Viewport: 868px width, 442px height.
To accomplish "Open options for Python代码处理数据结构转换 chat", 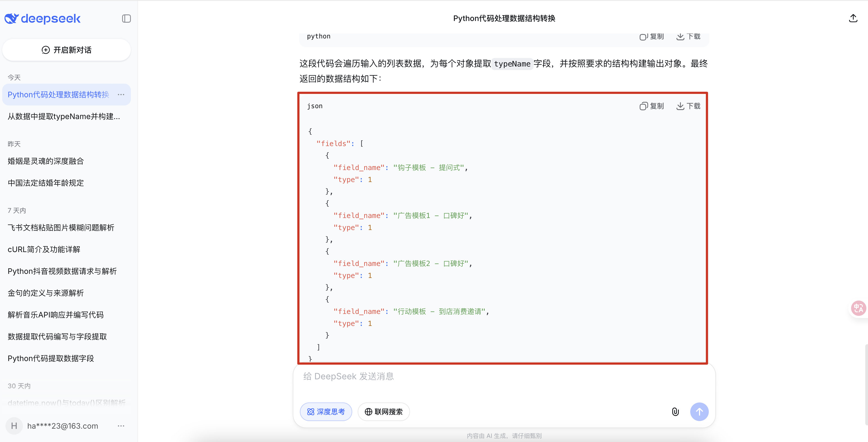I will click(121, 95).
